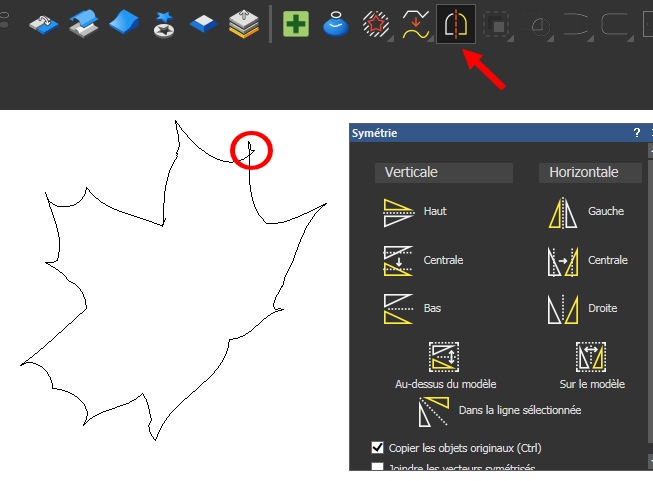The image size is (653, 481).
Task: Open help with the question mark button
Action: 636,133
